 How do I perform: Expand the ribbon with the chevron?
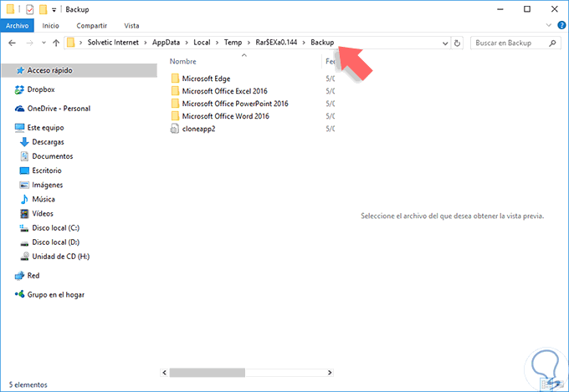point(548,25)
